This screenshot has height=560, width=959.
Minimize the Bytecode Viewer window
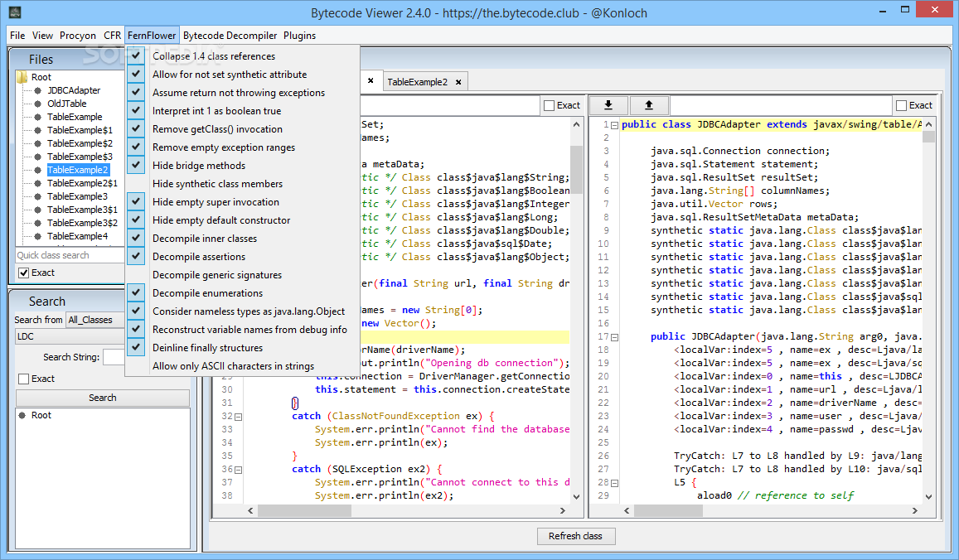(x=884, y=11)
